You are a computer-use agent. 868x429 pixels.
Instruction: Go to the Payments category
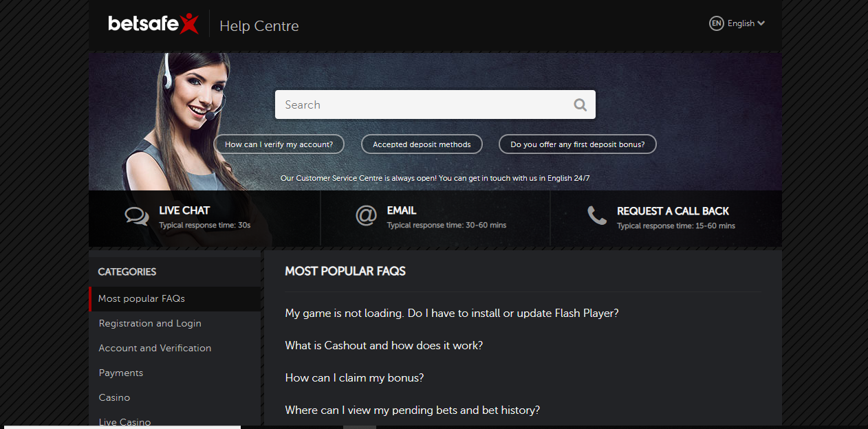pyautogui.click(x=175, y=373)
